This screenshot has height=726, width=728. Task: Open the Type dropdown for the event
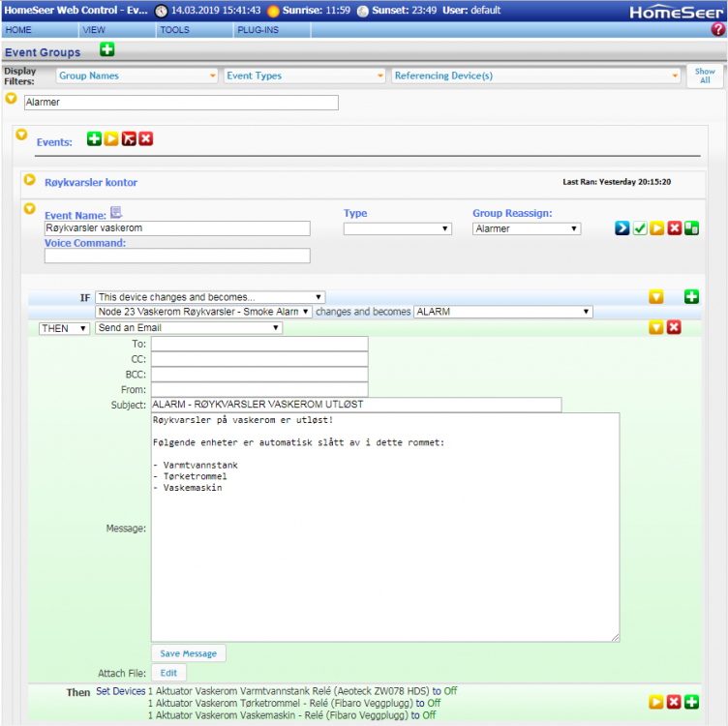(x=397, y=229)
